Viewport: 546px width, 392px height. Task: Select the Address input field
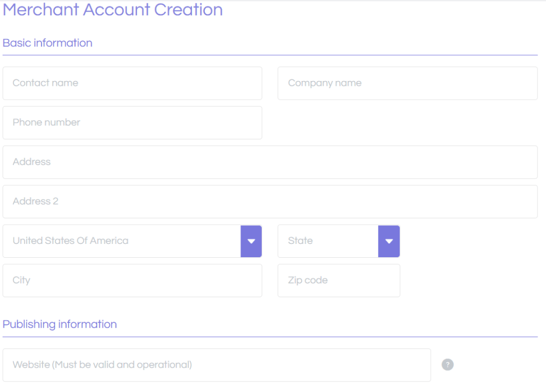click(x=270, y=162)
